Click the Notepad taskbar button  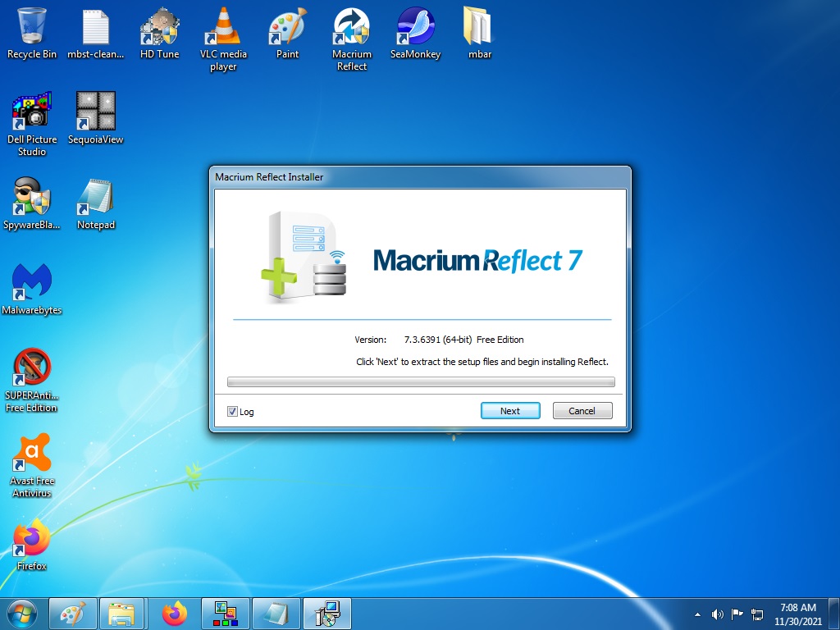(276, 614)
